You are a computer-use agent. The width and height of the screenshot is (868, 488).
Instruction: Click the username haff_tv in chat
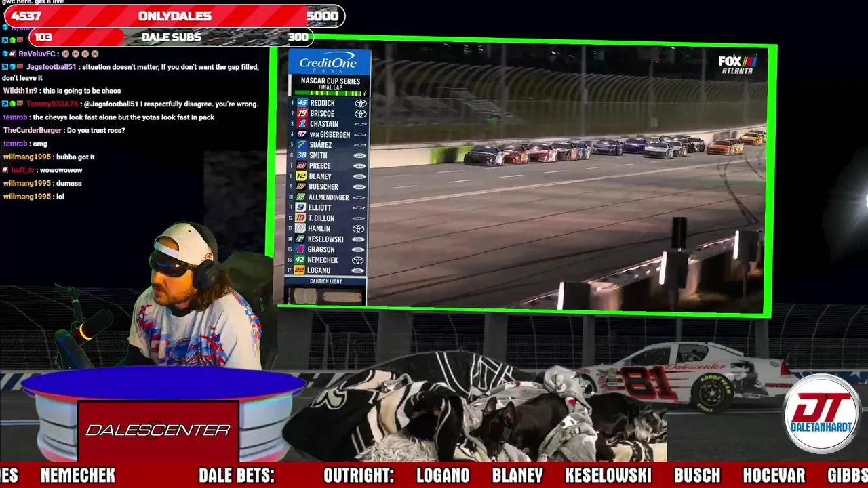22,170
